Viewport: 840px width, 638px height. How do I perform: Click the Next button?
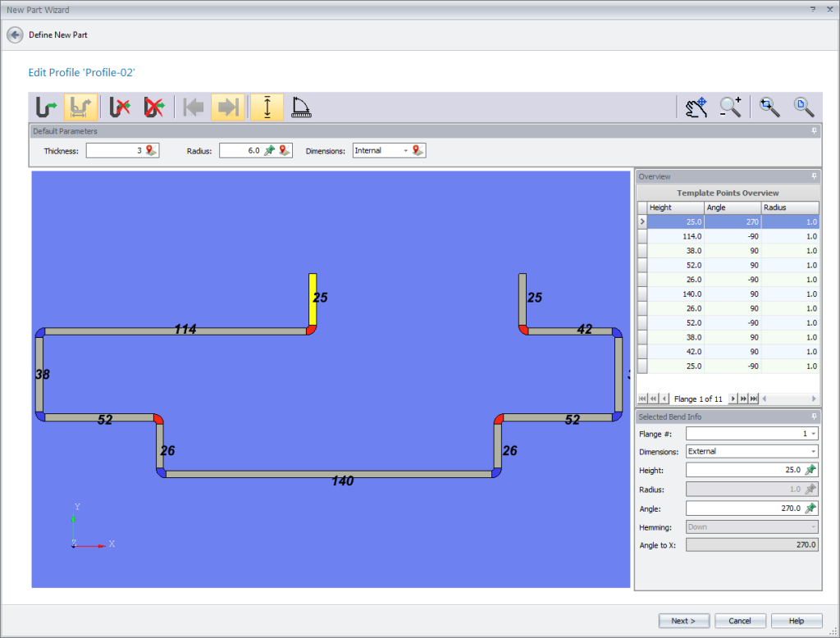(682, 621)
